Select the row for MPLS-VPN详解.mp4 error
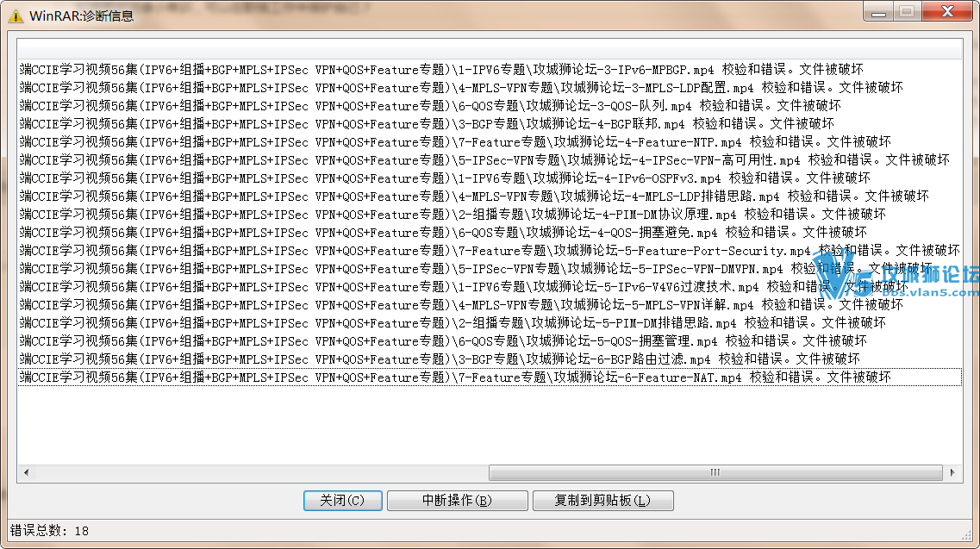Screen dimensions: 980x549 point(490,305)
